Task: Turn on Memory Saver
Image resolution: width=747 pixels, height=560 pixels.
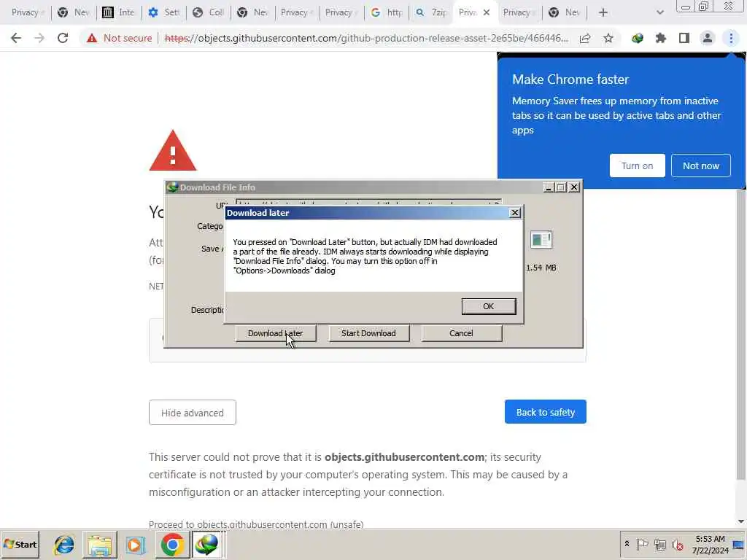Action: click(x=637, y=166)
